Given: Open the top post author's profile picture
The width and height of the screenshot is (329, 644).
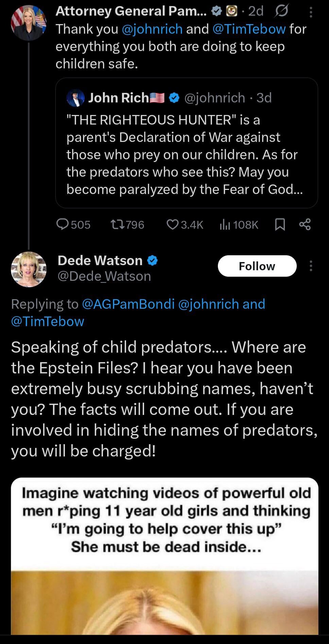Looking at the screenshot, I should tap(29, 23).
